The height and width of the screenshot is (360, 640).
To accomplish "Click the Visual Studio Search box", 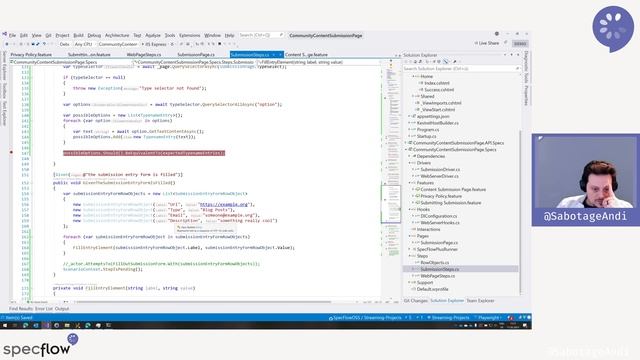I will click(x=261, y=35).
